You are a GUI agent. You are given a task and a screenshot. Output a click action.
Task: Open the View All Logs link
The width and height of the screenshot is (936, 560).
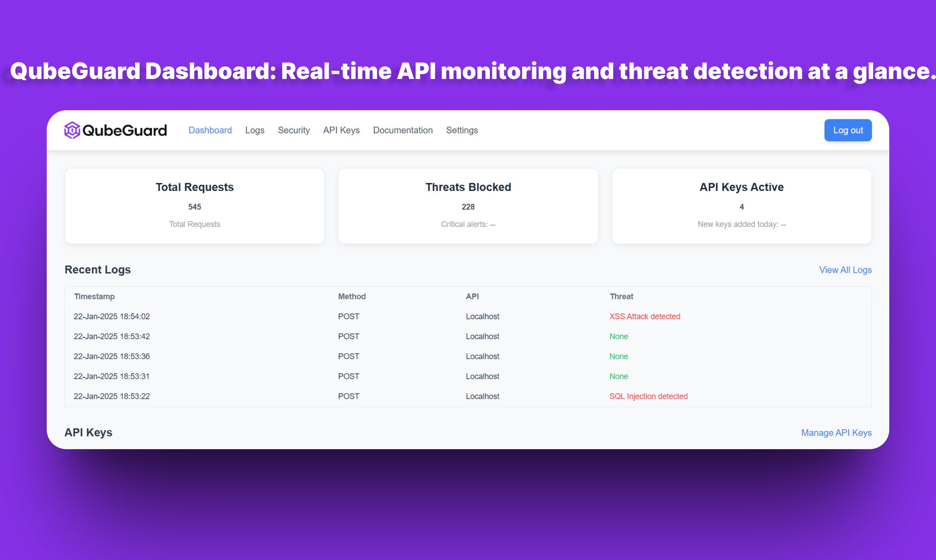pos(845,270)
